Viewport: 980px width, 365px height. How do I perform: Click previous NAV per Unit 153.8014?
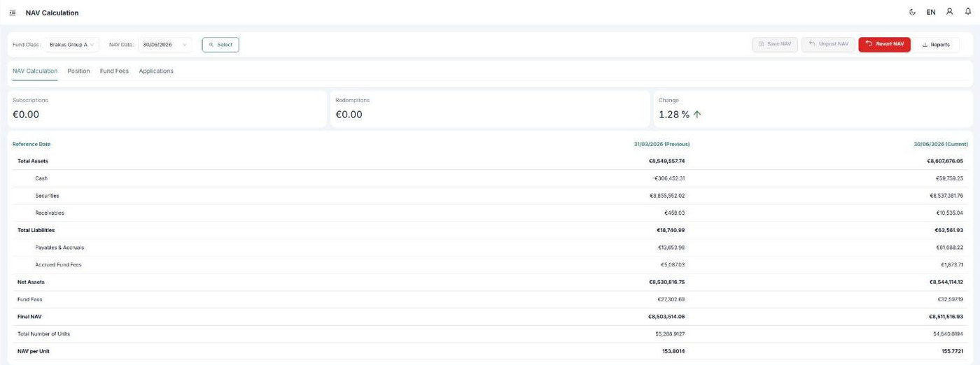click(x=673, y=351)
